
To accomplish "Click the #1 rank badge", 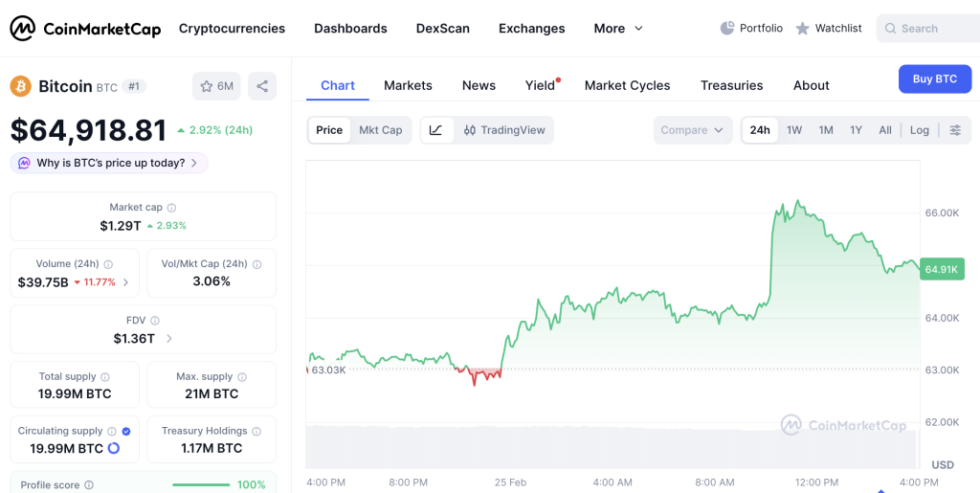I will pos(134,86).
